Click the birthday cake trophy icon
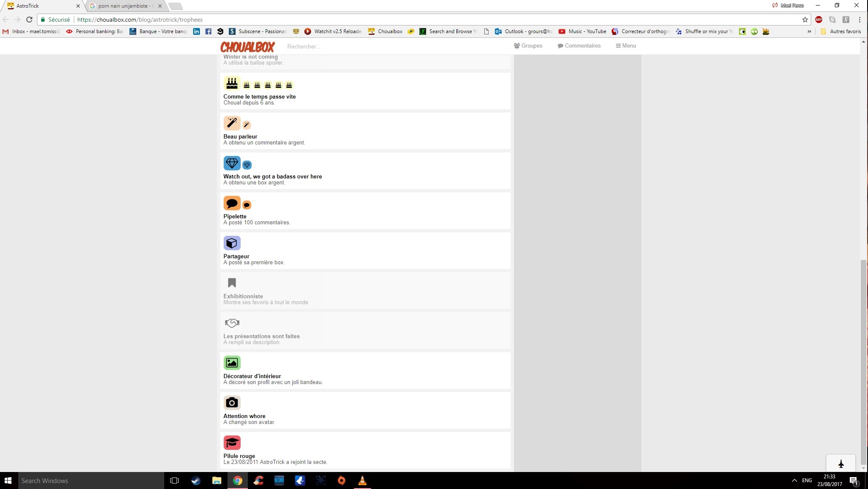The image size is (868, 489). pos(232,83)
